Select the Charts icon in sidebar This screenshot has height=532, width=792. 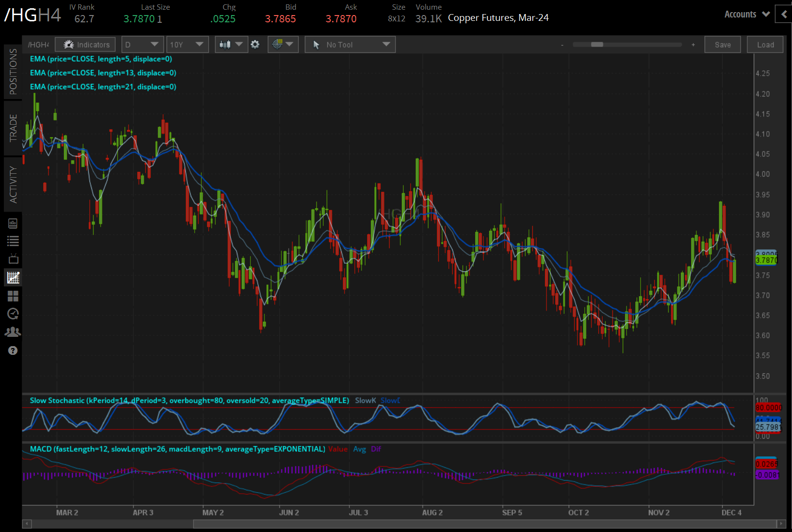click(x=13, y=278)
